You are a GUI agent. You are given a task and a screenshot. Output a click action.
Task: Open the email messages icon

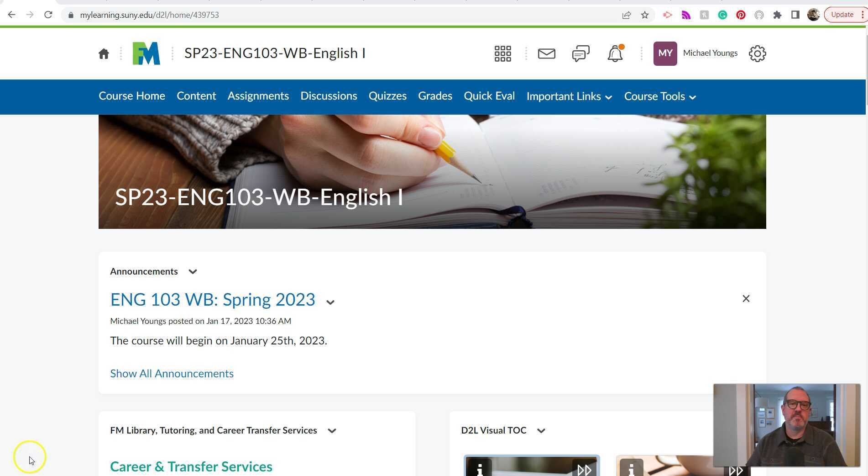click(x=546, y=53)
